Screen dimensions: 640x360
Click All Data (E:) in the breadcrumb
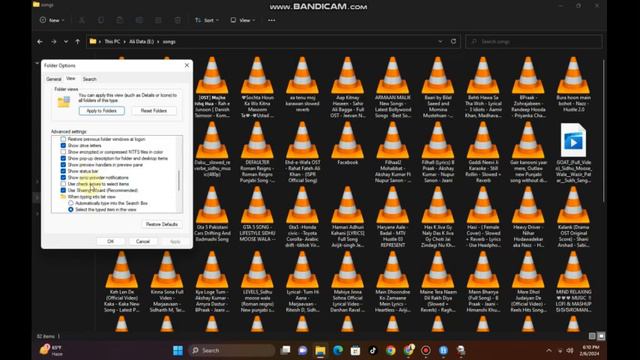pos(141,42)
